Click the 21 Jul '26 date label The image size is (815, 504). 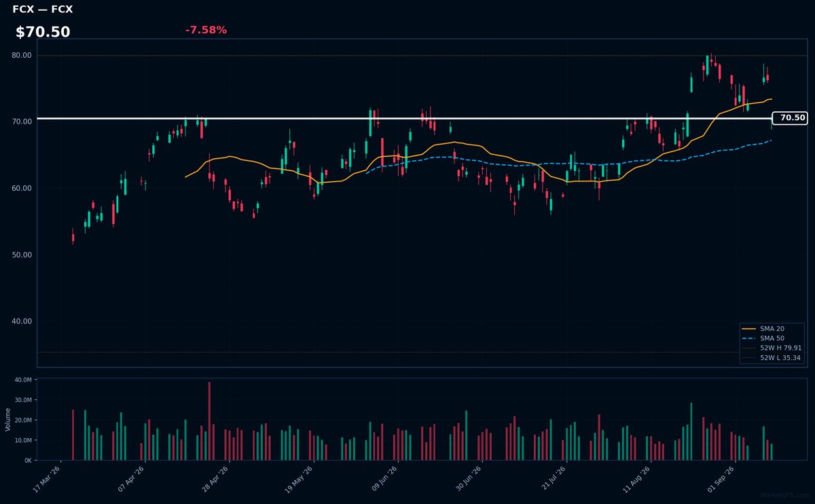coord(552,478)
